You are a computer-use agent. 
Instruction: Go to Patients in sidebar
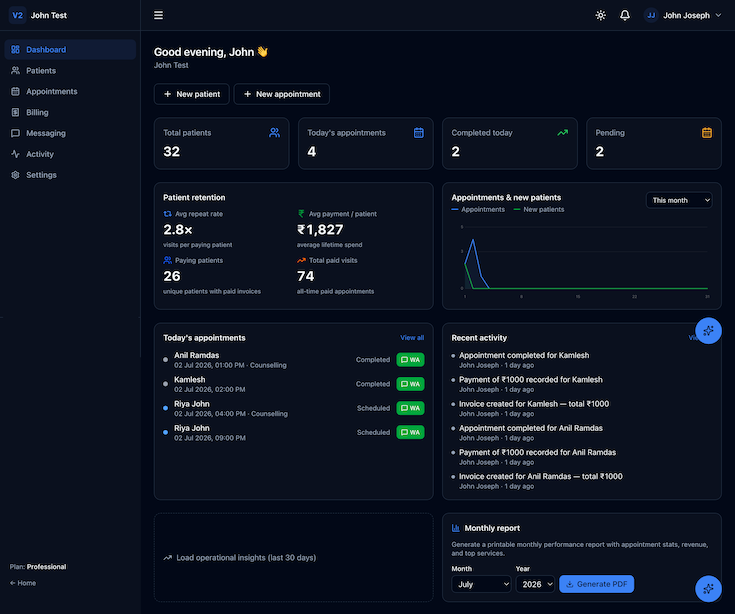click(70, 71)
